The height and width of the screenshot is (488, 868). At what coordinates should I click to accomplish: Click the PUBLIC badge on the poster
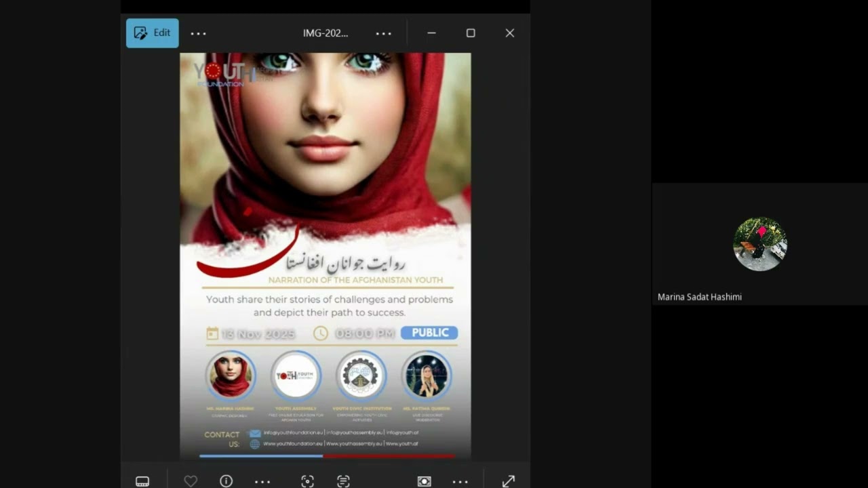pyautogui.click(x=429, y=333)
